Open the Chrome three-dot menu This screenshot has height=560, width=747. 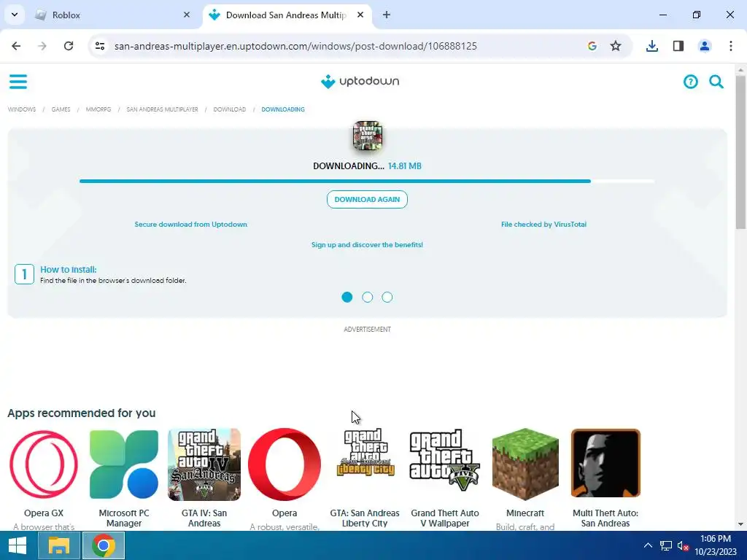click(731, 46)
